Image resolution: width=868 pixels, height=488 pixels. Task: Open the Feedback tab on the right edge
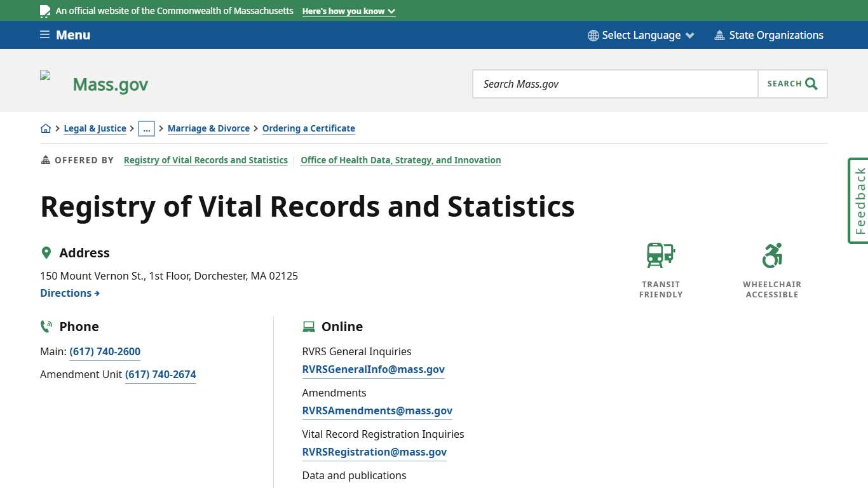858,201
